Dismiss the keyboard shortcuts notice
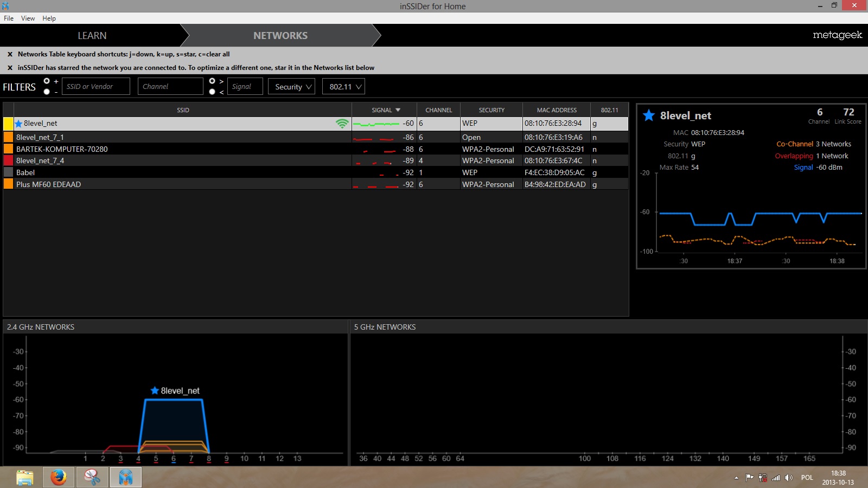This screenshot has width=868, height=488. (x=10, y=54)
